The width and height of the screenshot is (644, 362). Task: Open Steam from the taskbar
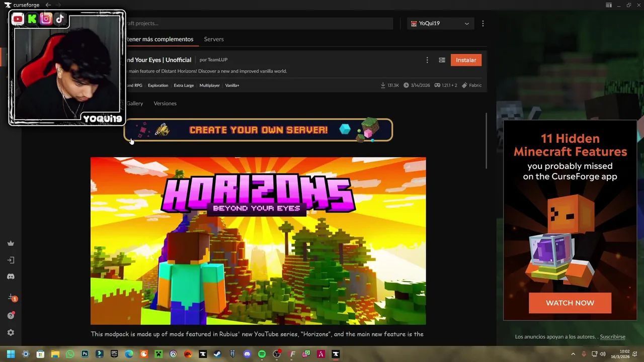(217, 354)
